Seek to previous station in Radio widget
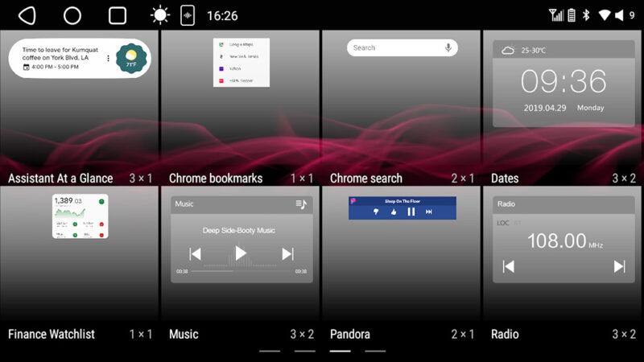This screenshot has width=644, height=362. click(508, 266)
